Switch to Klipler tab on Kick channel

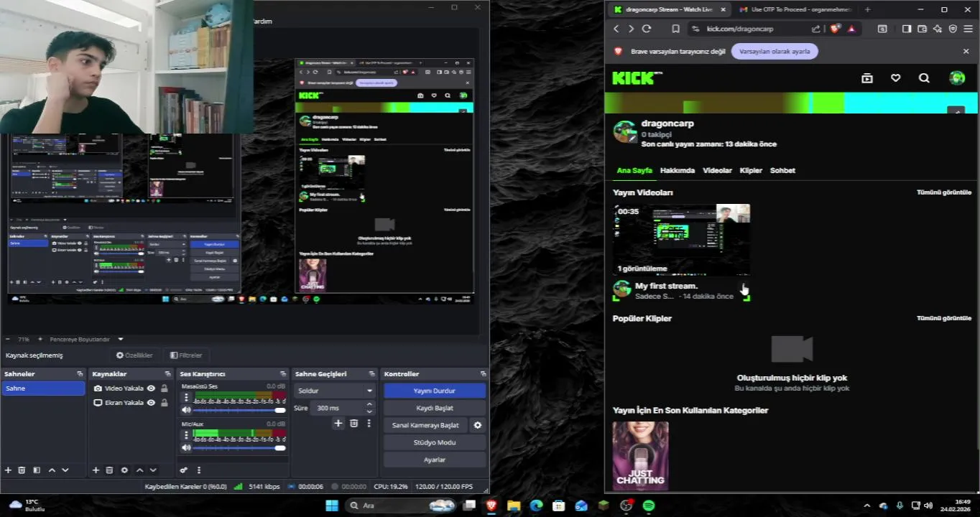click(x=751, y=170)
